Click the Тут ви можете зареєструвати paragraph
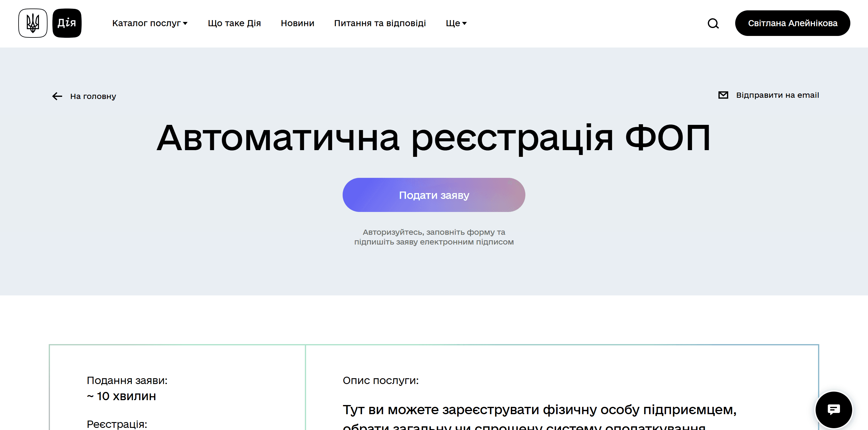This screenshot has height=430, width=868. [539, 410]
